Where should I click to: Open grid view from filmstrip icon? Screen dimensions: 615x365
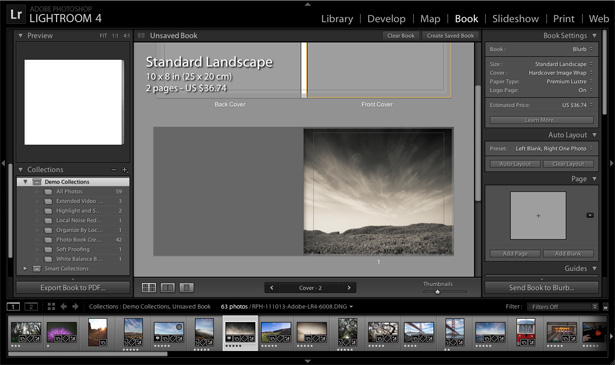[51, 307]
